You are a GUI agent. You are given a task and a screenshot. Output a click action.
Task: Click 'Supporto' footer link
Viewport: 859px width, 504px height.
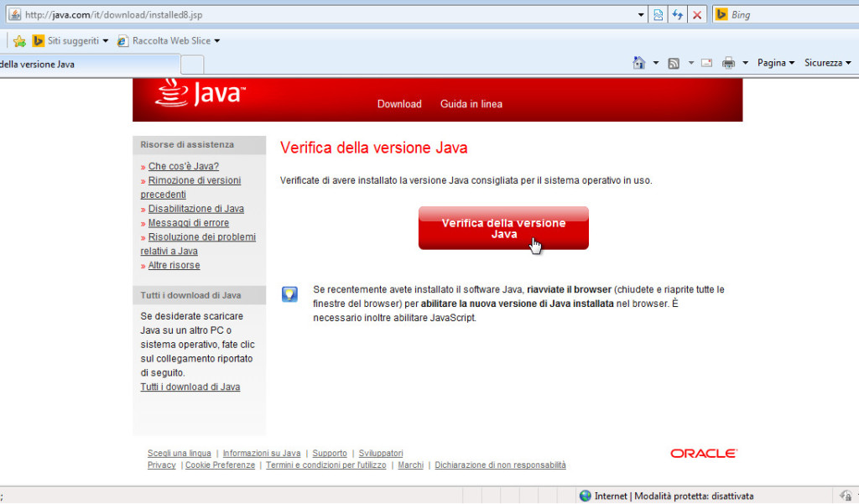pos(329,453)
